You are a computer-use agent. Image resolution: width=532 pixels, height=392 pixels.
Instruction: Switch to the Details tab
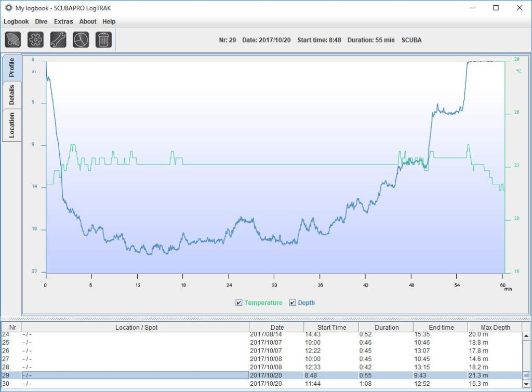point(12,95)
